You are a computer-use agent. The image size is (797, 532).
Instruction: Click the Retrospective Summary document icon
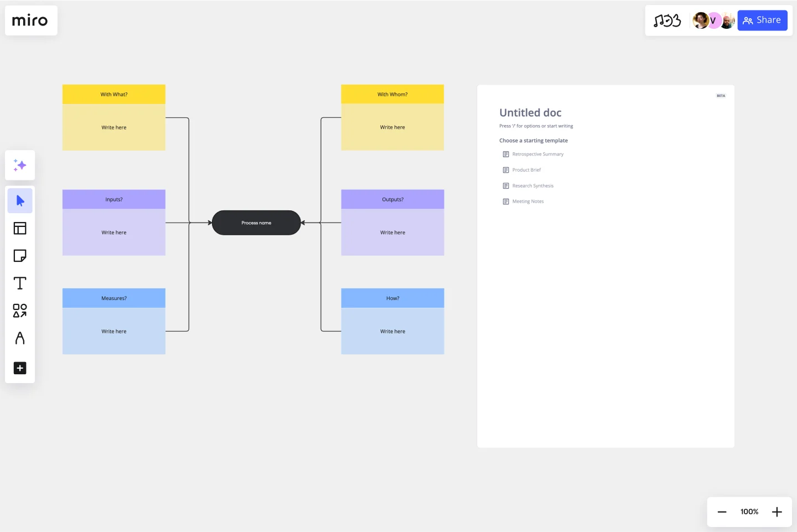pos(506,154)
